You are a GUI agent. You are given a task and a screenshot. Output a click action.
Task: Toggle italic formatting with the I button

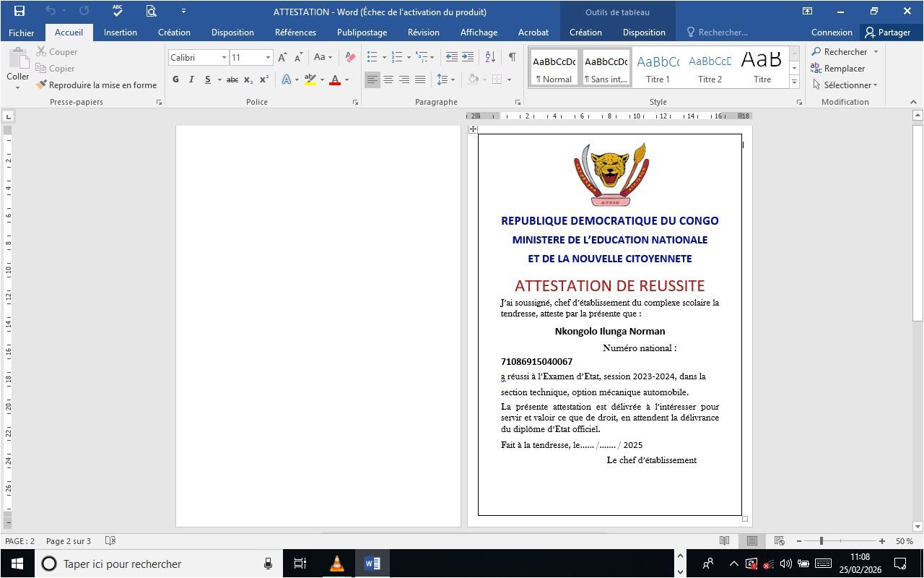click(191, 79)
